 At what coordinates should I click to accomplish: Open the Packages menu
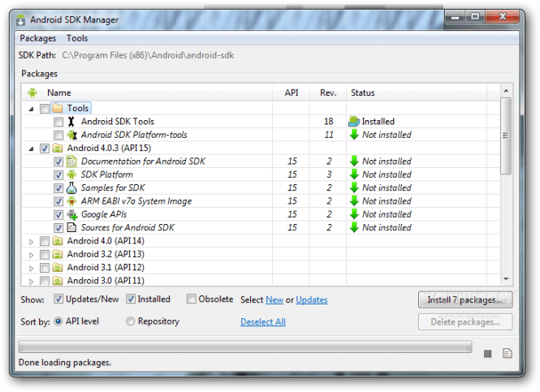[38, 38]
